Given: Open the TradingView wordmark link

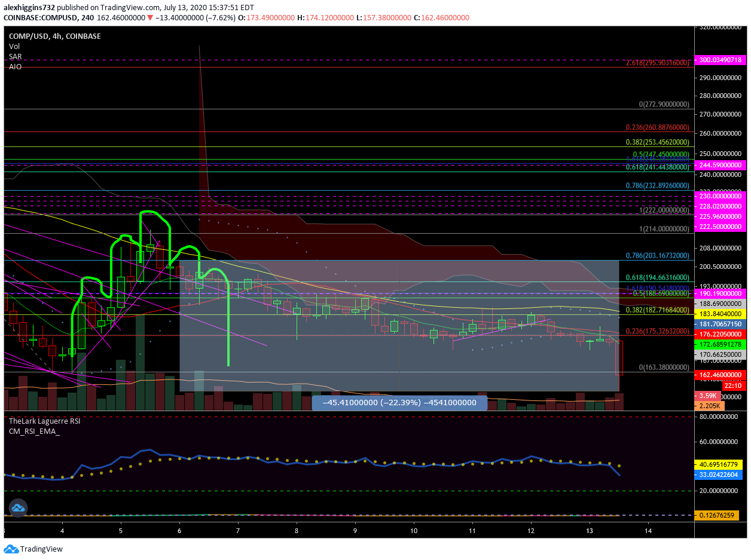Looking at the screenshot, I should [x=41, y=549].
